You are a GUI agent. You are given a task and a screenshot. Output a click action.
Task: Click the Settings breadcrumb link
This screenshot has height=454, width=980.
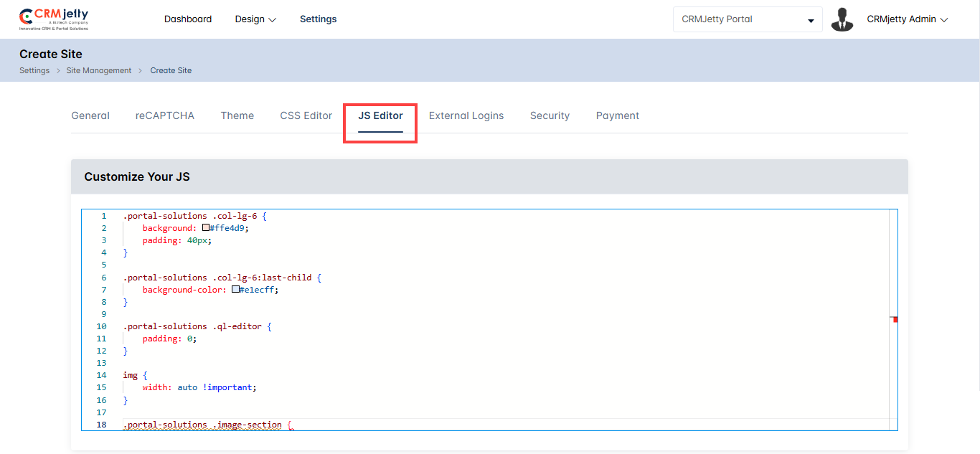(34, 70)
